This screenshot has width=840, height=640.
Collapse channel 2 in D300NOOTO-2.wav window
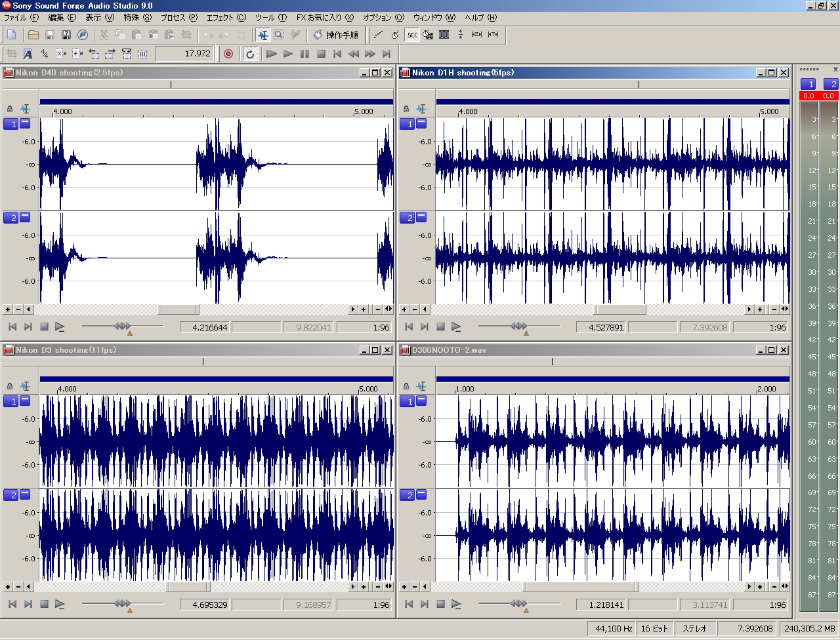point(421,494)
